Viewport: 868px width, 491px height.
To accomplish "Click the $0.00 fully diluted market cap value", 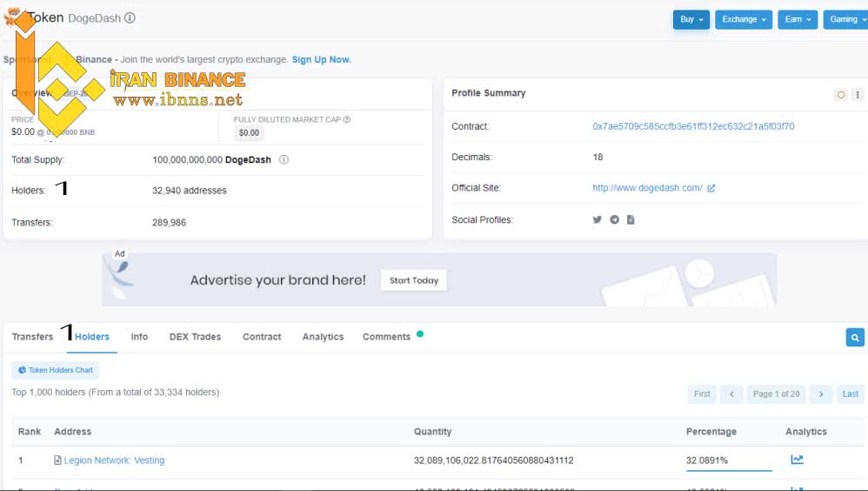I will tap(249, 133).
